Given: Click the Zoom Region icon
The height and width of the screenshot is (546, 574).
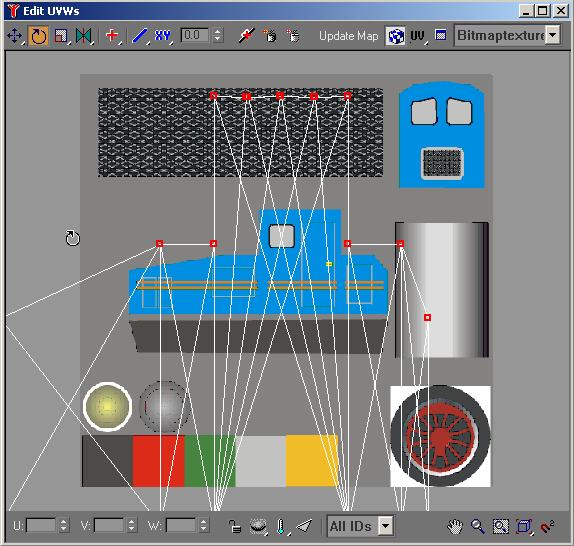Looking at the screenshot, I should (x=500, y=526).
